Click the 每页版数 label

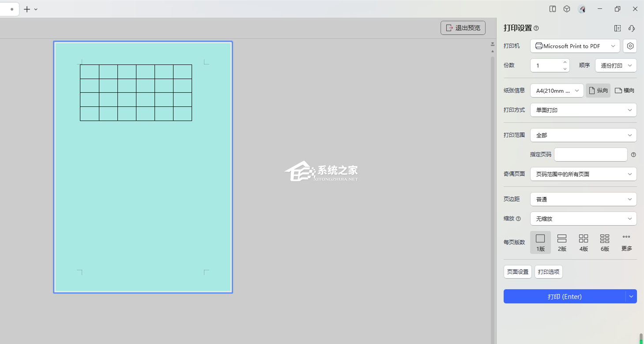(x=514, y=242)
